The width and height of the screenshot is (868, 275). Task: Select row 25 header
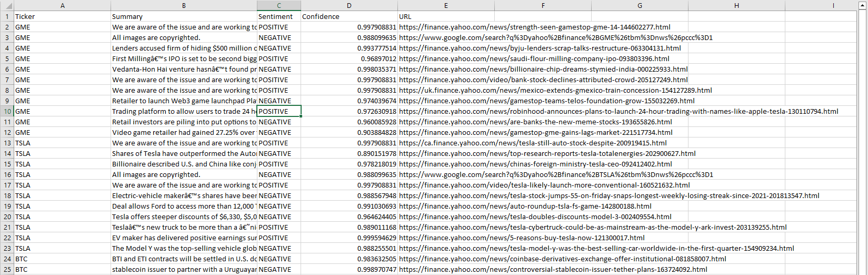(7, 269)
